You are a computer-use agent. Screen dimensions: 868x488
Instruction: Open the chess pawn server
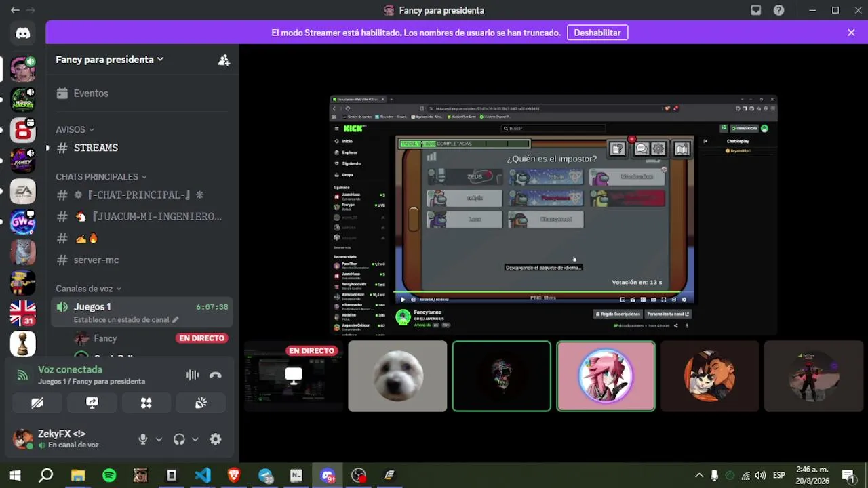(22, 344)
